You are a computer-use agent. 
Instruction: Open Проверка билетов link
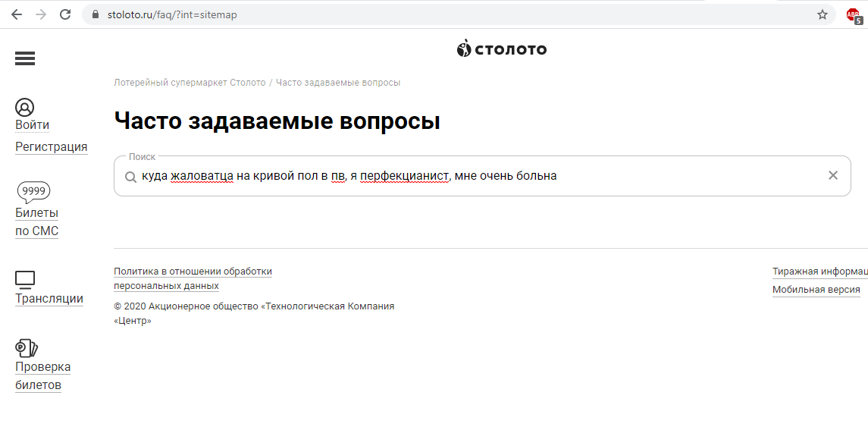(x=42, y=376)
